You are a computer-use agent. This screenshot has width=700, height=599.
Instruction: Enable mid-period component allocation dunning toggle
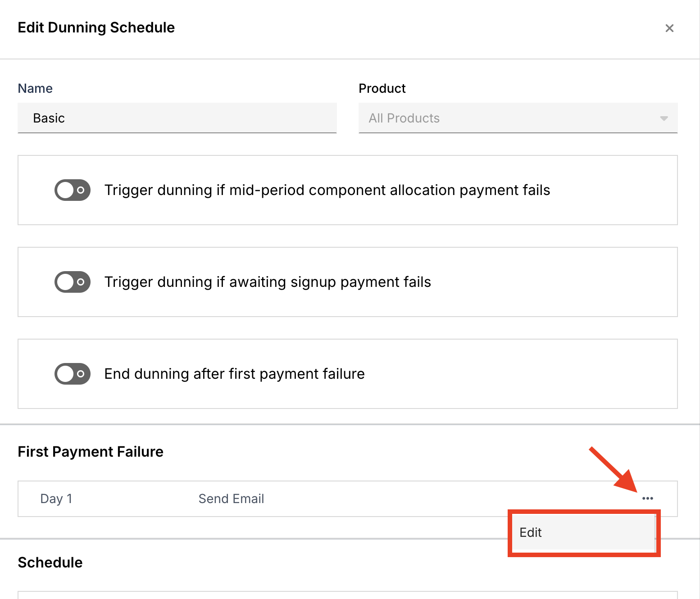[x=73, y=190]
